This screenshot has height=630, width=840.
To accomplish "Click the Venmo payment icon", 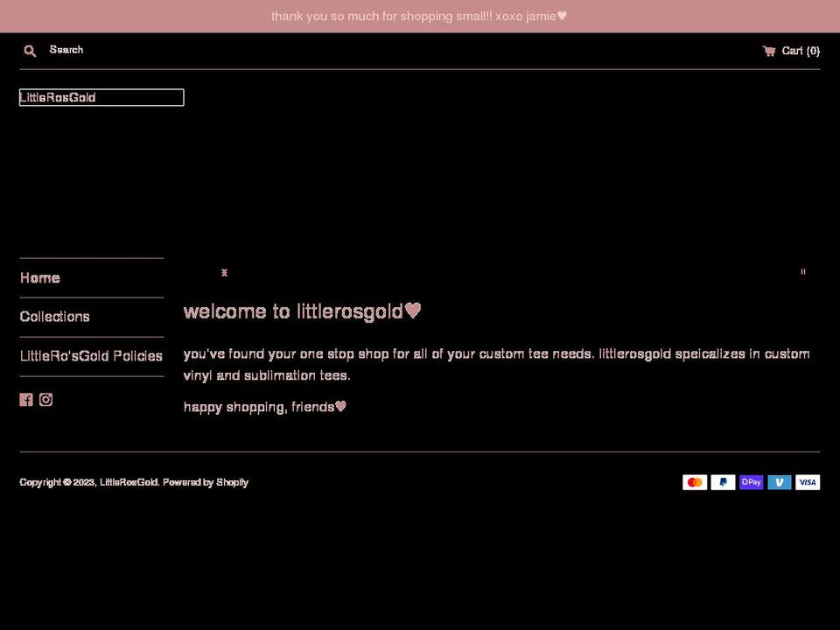I will pyautogui.click(x=779, y=482).
